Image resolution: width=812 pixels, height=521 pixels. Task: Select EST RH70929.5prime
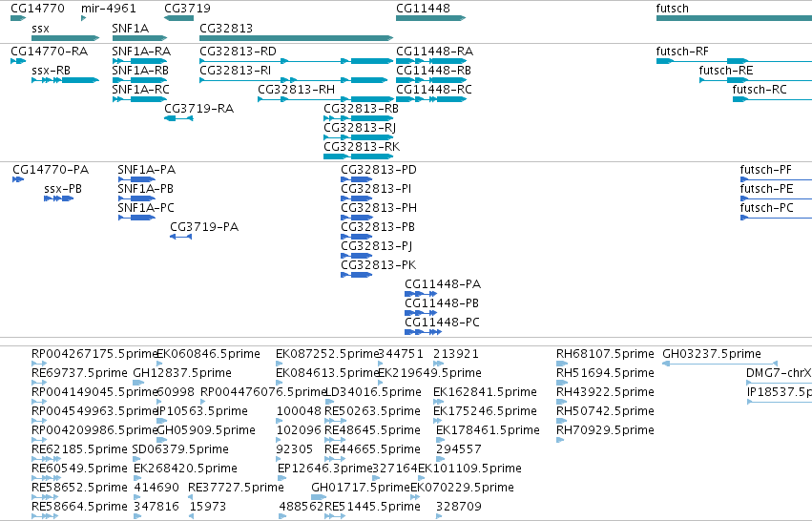560,440
